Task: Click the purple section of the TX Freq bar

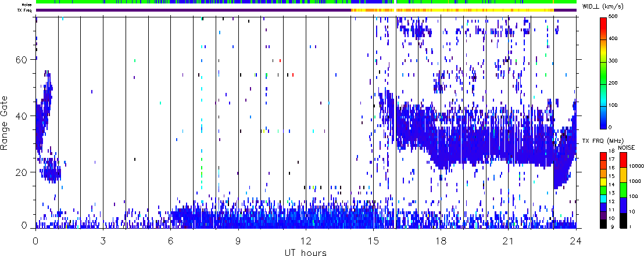Action: (x=194, y=9)
